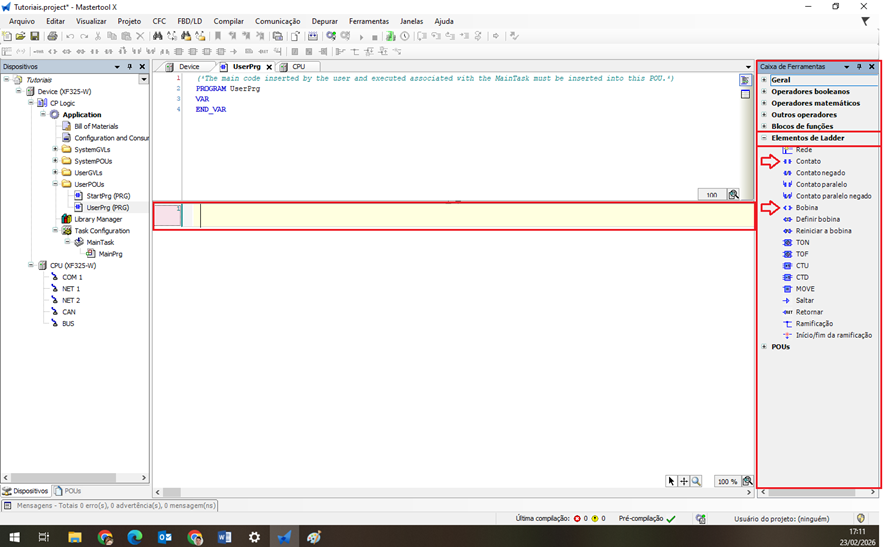884x547 pixels.
Task: Select Contato paralelo negado element
Action: tap(833, 196)
